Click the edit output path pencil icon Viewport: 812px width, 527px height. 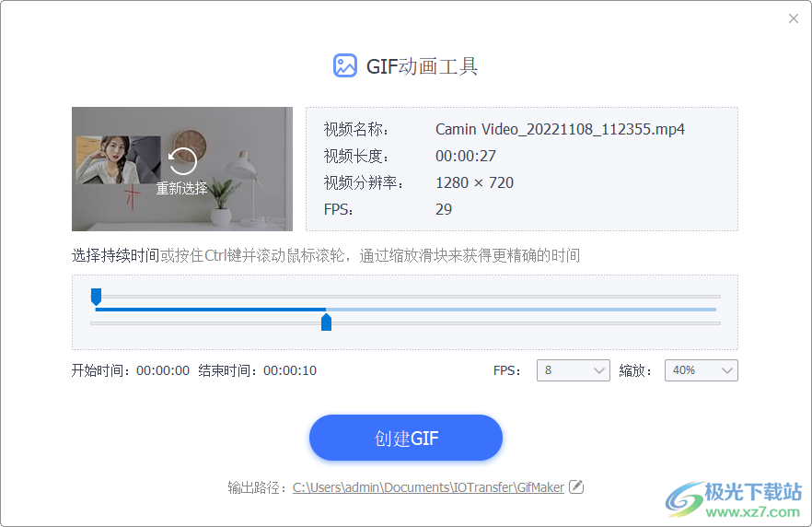576,486
